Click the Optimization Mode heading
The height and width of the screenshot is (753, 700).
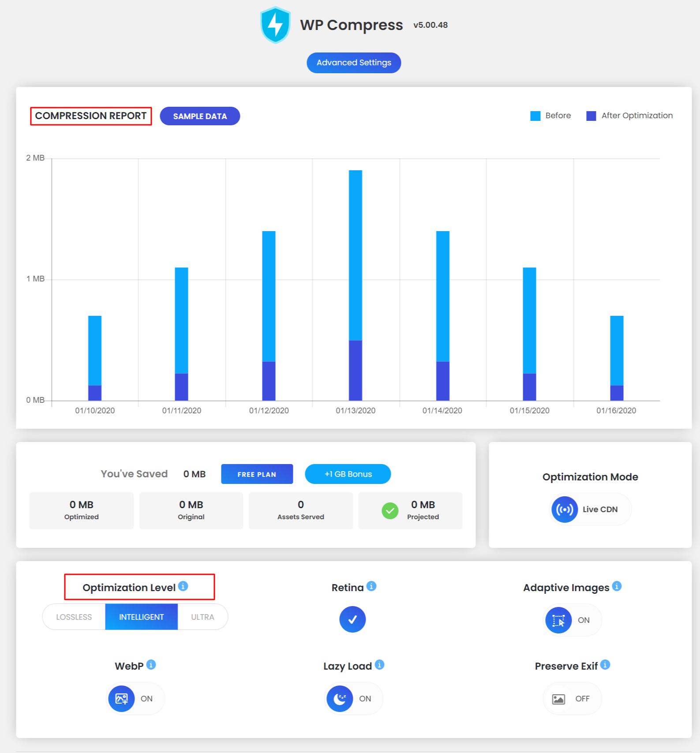[x=590, y=477]
